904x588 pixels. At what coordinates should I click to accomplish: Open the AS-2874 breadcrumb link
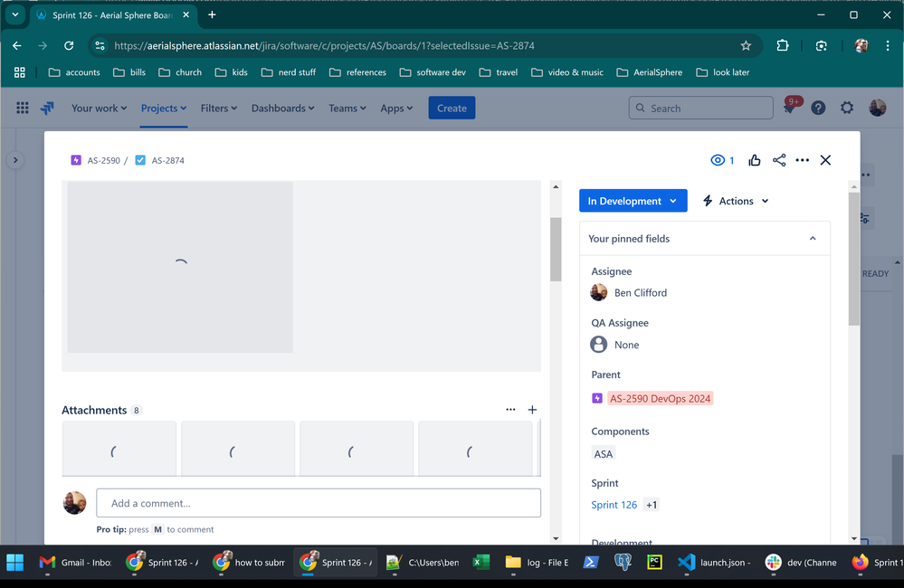(167, 160)
